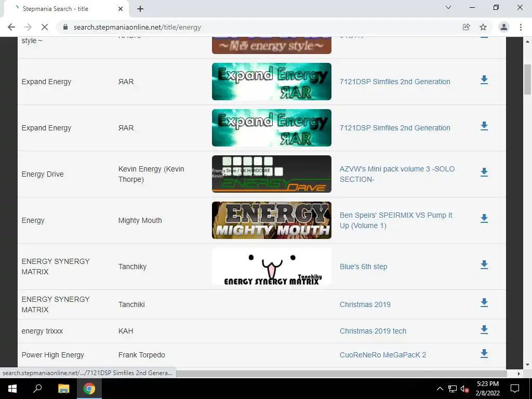Open Ben Speirs' SPEIRMIX VS Pump It Up link
Image resolution: width=532 pixels, height=399 pixels.
tap(396, 220)
